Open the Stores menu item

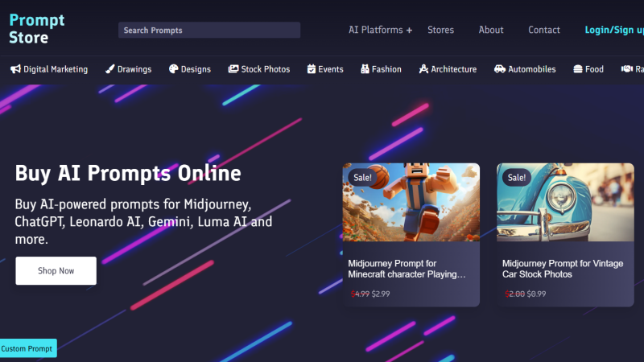tap(440, 30)
